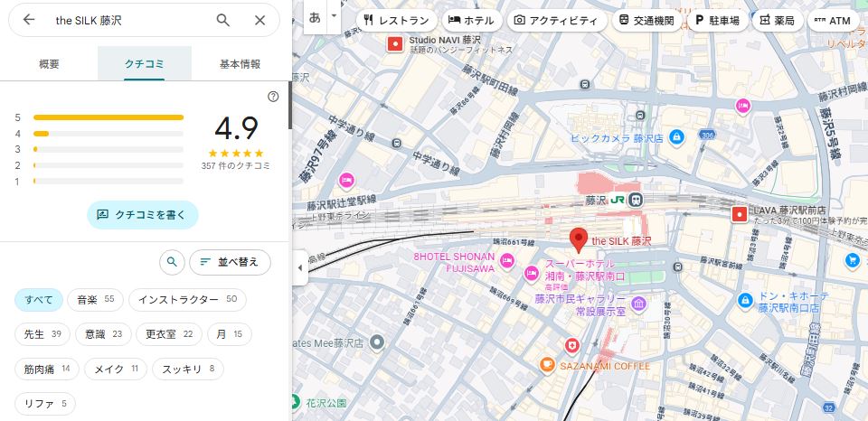Toggle the インストラクター review topic chip
868x421 pixels.
point(187,299)
